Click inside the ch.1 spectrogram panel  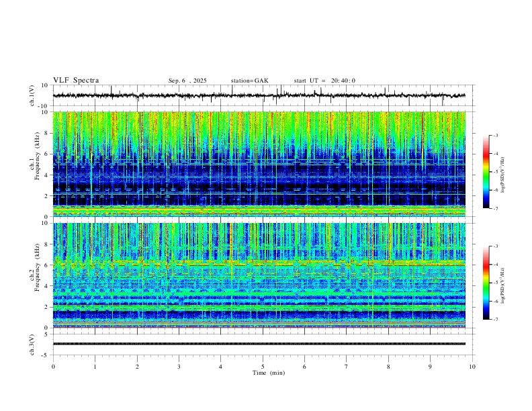point(259,164)
